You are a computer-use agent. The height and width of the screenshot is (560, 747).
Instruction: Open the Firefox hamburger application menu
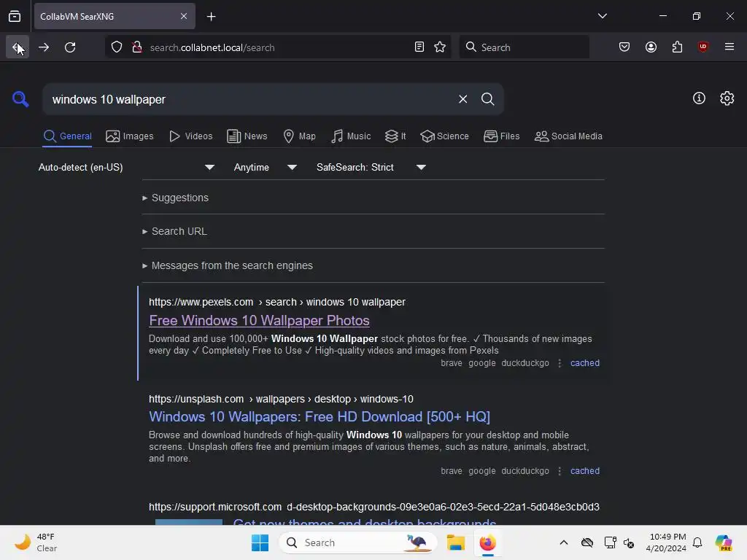pos(729,47)
